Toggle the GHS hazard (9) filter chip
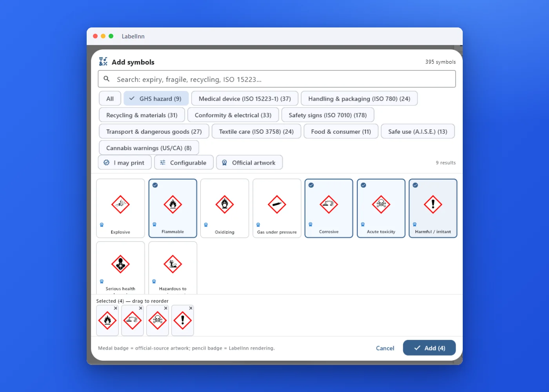Image resolution: width=549 pixels, height=392 pixels. (156, 99)
